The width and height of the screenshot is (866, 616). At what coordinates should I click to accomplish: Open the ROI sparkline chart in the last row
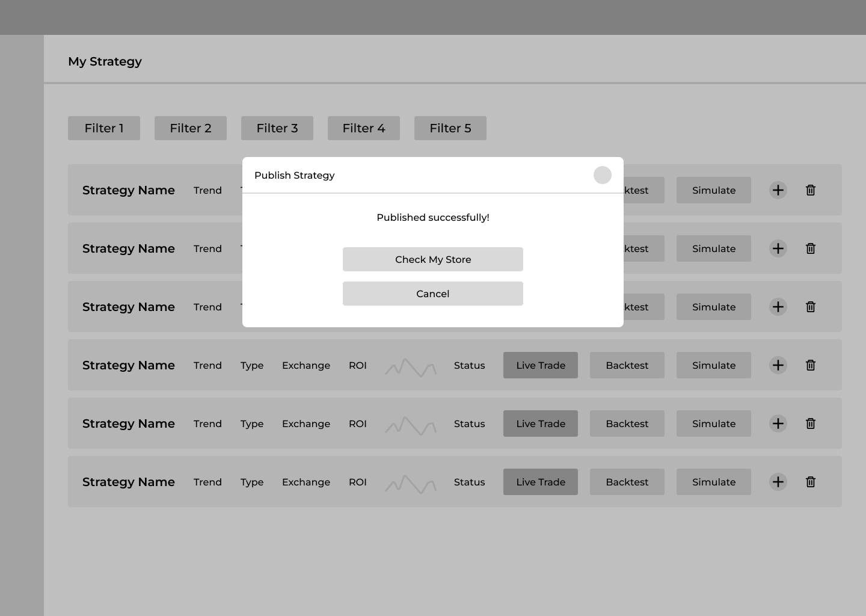pos(411,483)
